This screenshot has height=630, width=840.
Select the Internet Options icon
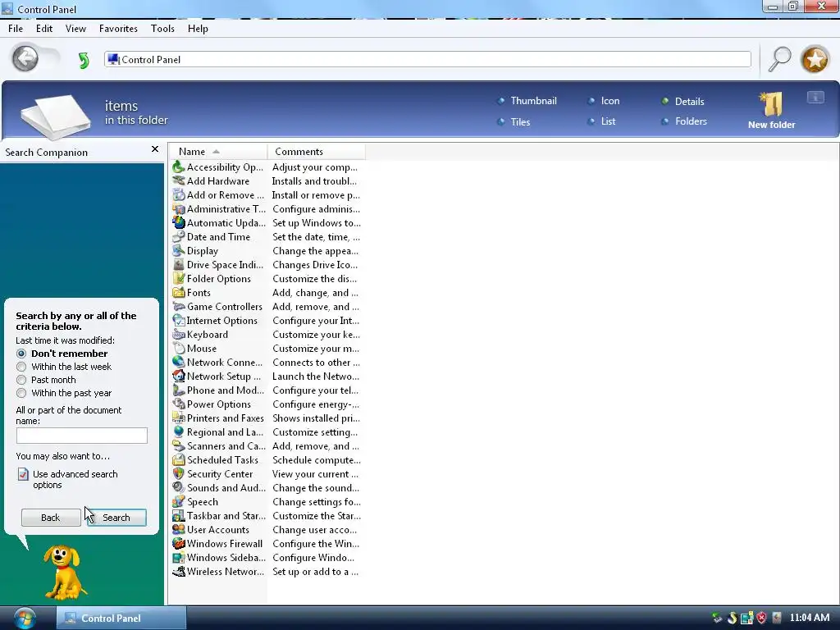(x=178, y=321)
